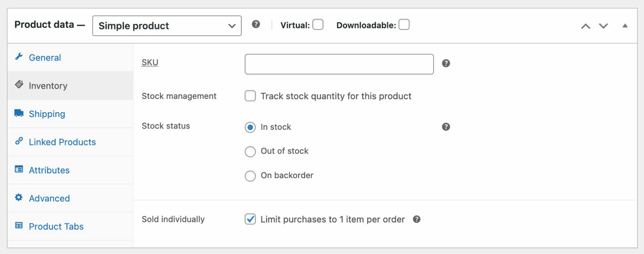This screenshot has width=644, height=254.
Task: Select the Out of stock option
Action: coord(250,151)
